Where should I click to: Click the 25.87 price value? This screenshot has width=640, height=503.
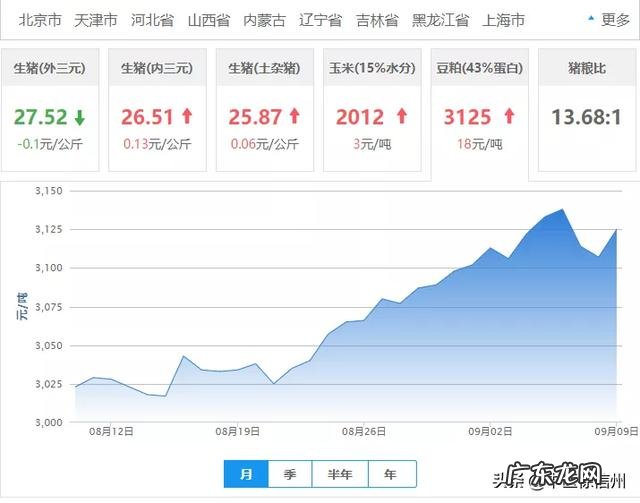pyautogui.click(x=255, y=117)
